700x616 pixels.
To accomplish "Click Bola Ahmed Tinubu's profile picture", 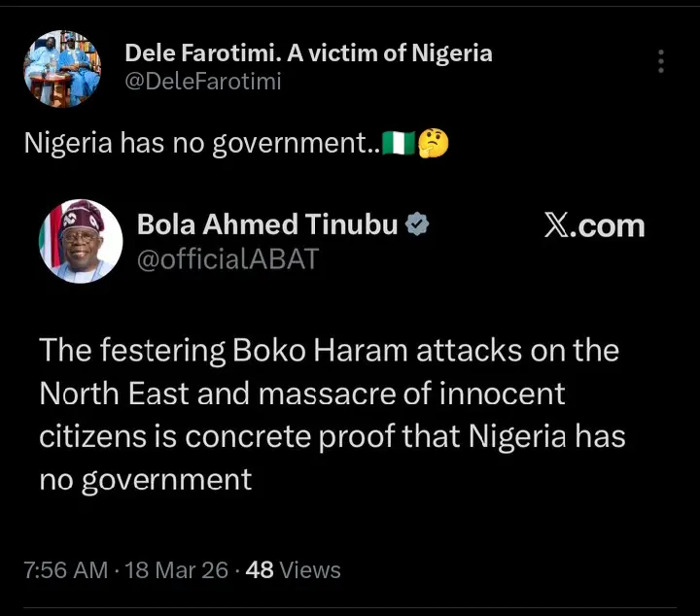I will pos(81,241).
